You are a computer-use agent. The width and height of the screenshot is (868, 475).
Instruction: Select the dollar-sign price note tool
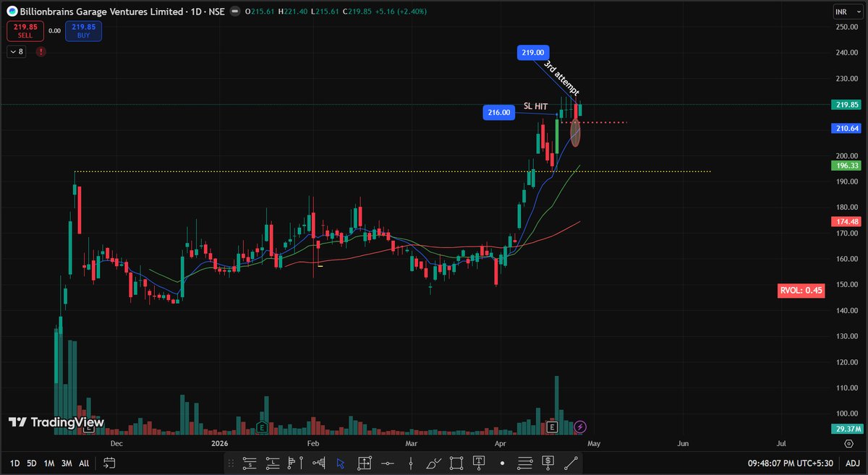pyautogui.click(x=548, y=461)
